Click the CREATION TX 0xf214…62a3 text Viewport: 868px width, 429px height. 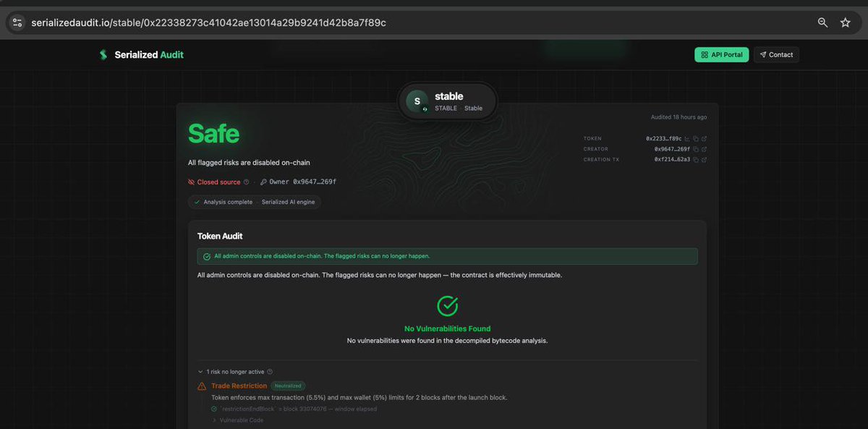click(672, 159)
